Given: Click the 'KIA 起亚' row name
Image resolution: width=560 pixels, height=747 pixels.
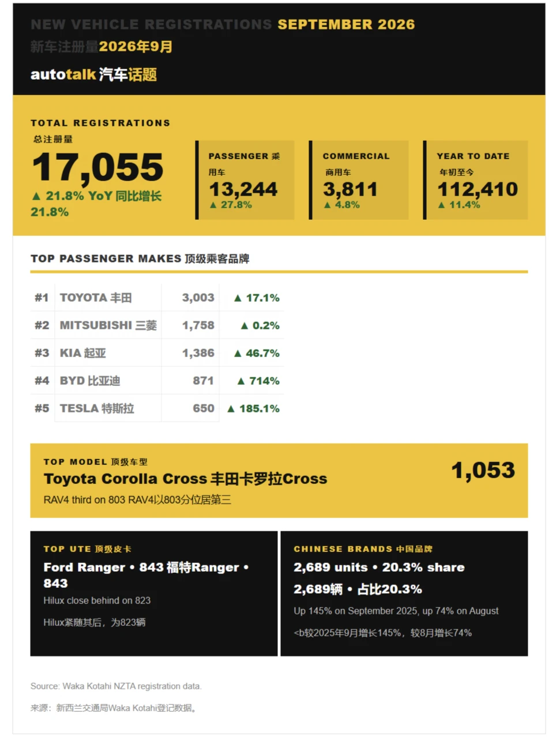Looking at the screenshot, I should (83, 353).
